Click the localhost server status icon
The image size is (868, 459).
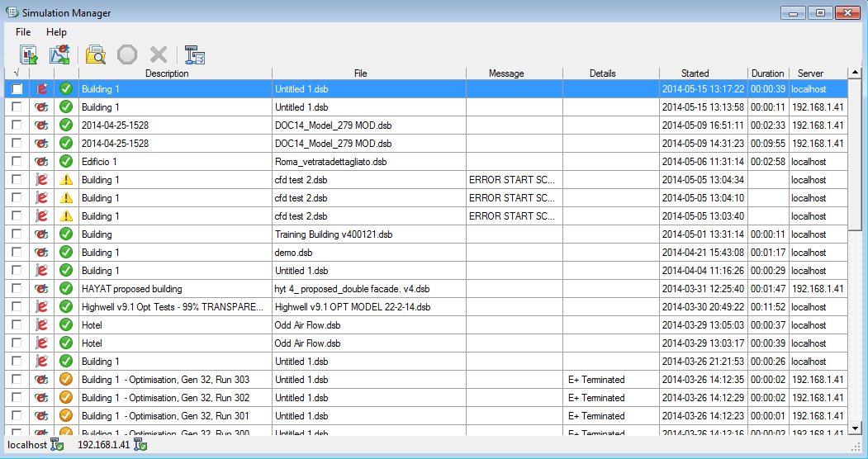pos(57,446)
